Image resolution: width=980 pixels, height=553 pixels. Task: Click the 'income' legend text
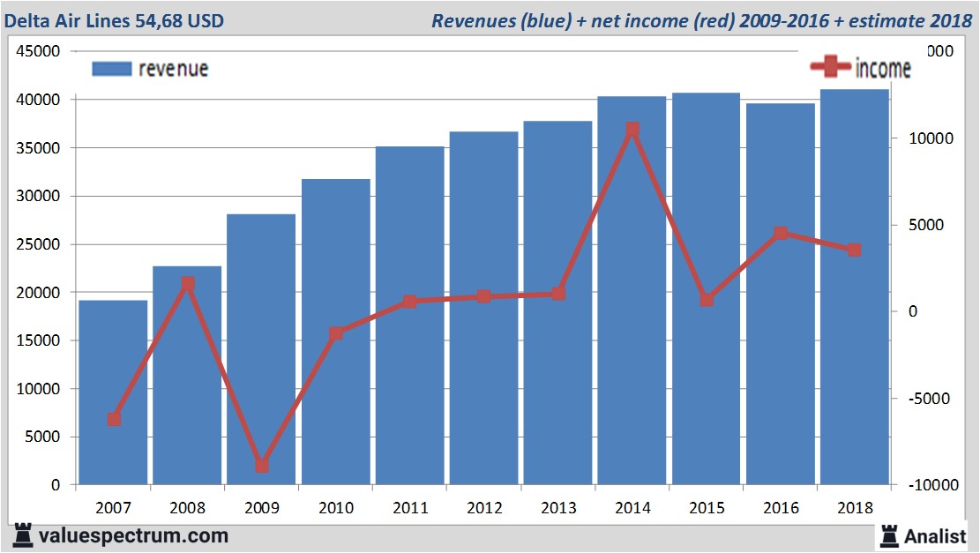point(882,68)
